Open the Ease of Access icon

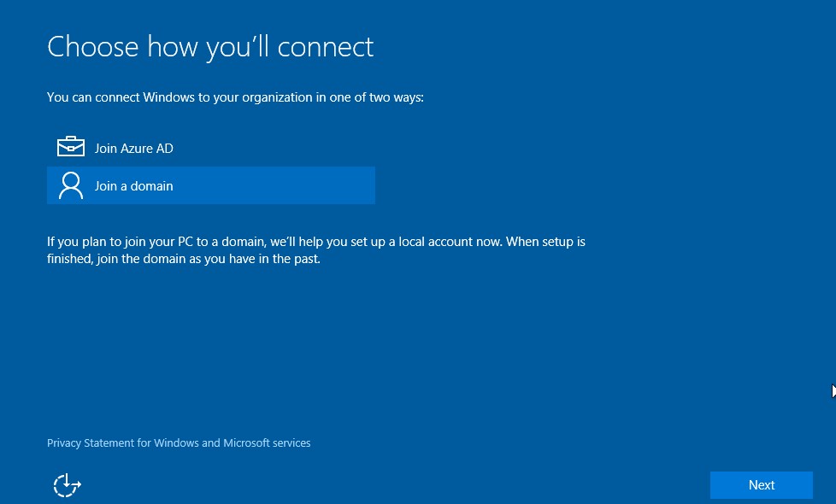67,485
